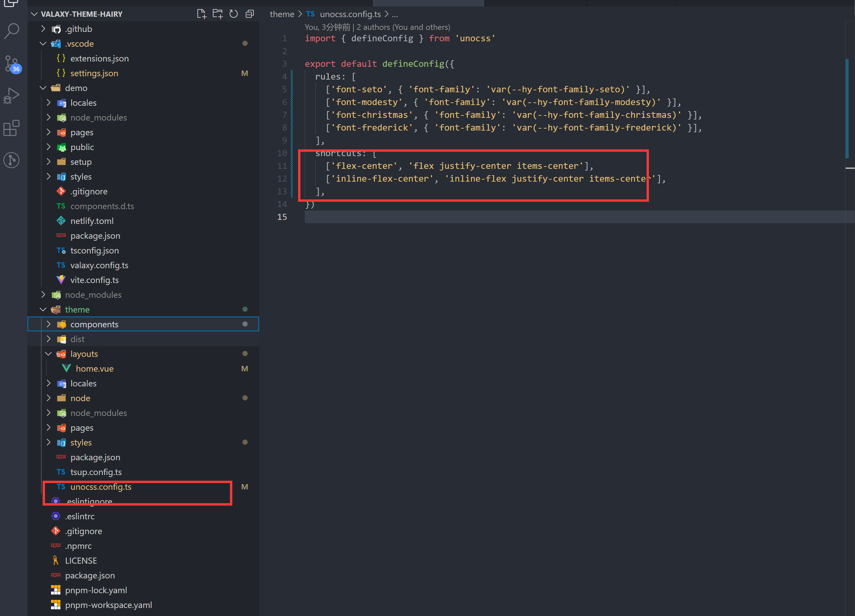Viewport: 855px width, 616px height.
Task: Click the GitLens blame authors annotation
Action: coord(377,27)
